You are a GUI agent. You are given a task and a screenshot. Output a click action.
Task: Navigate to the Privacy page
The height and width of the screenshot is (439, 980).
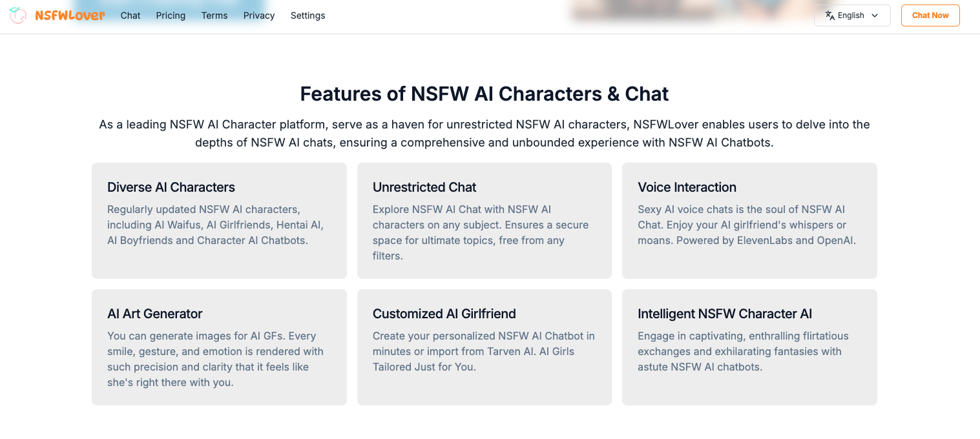(x=259, y=15)
